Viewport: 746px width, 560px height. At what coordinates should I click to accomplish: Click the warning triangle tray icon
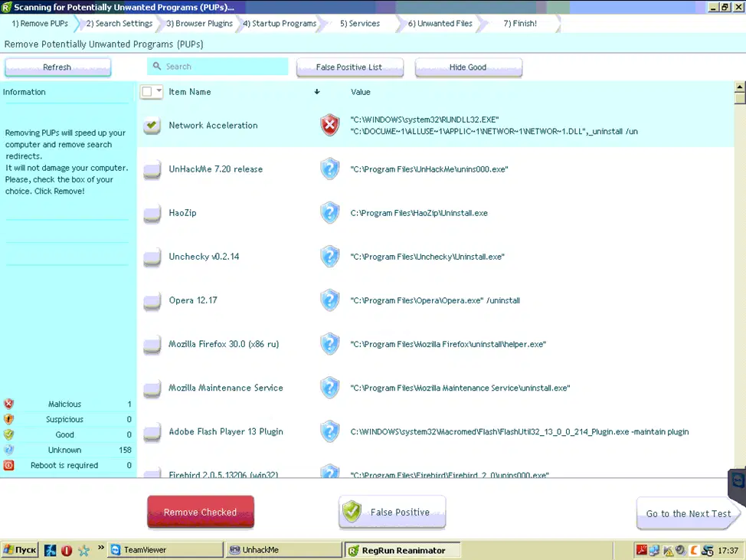[x=668, y=551]
